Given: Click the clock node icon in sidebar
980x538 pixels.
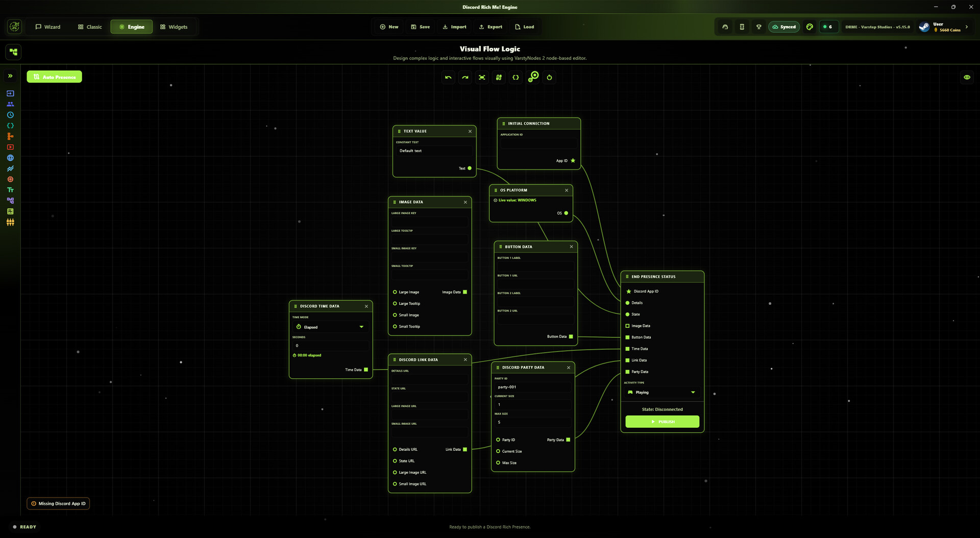Looking at the screenshot, I should coord(10,115).
